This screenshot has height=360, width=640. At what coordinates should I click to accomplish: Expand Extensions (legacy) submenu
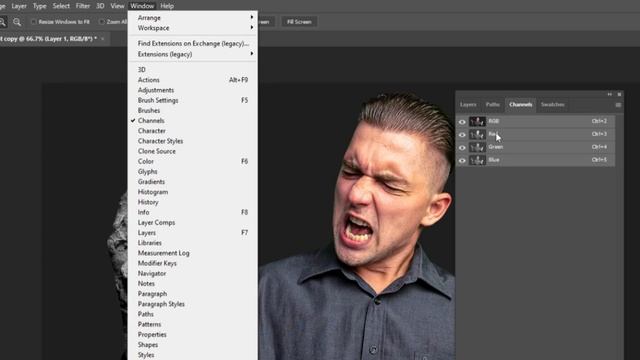coord(193,54)
